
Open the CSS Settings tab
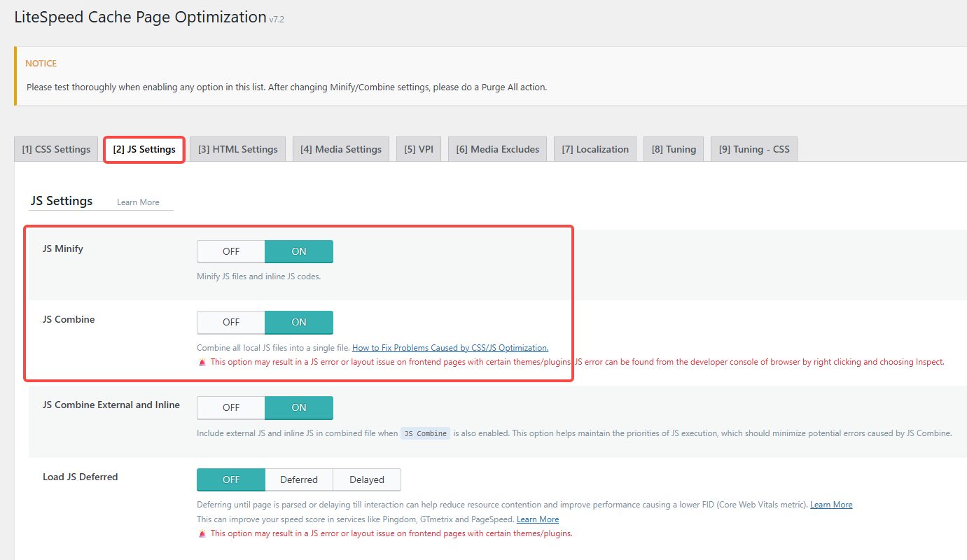[x=56, y=149]
